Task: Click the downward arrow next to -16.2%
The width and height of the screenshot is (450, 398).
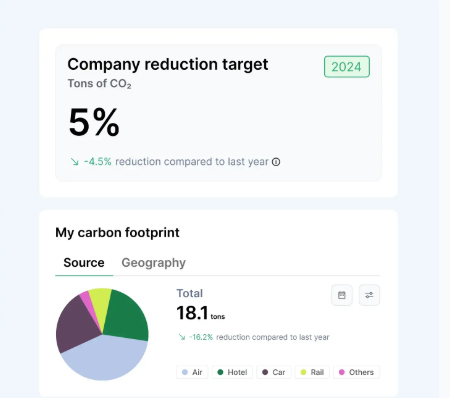Action: point(182,337)
